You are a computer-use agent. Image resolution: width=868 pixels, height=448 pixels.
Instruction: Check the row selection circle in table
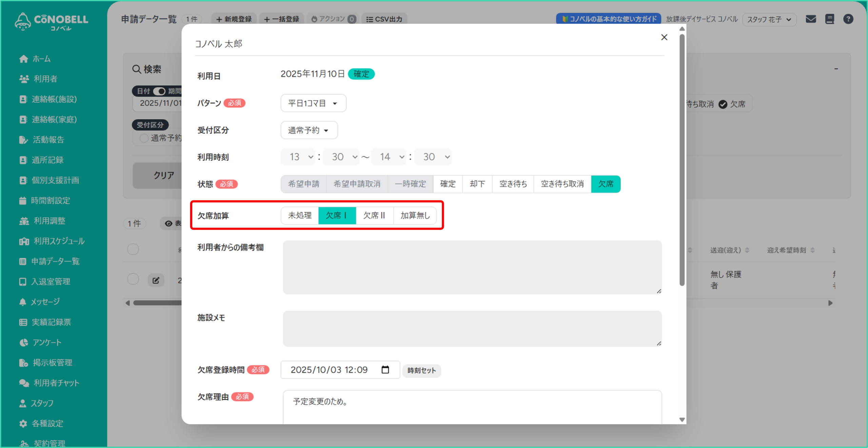tap(133, 279)
